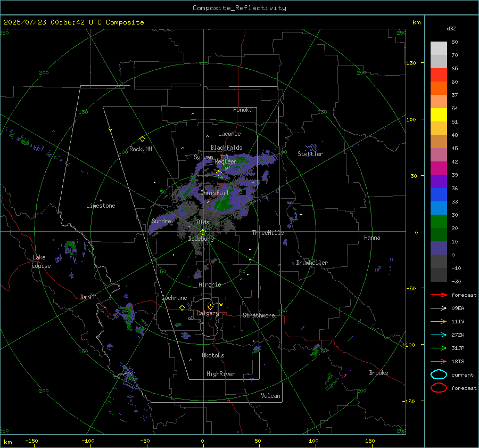This screenshot has width=479, height=448.
Task: Click the RockyMH label
Action: coord(141,149)
